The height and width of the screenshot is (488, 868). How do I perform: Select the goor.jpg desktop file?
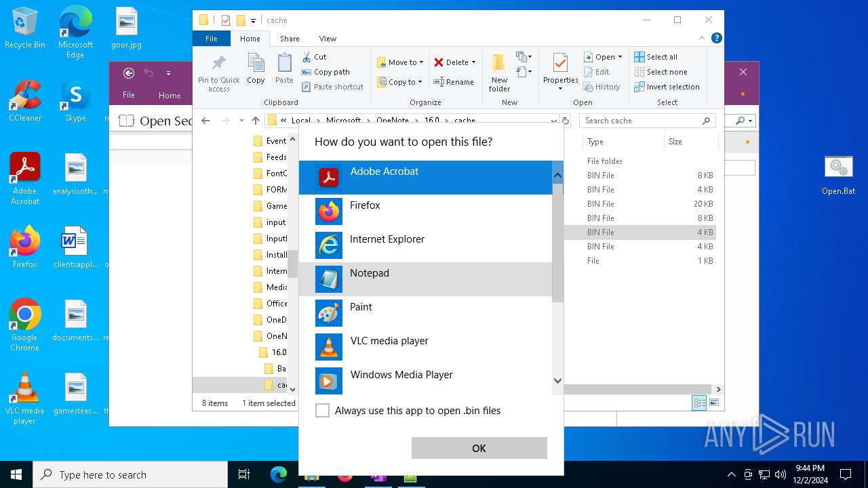126,28
